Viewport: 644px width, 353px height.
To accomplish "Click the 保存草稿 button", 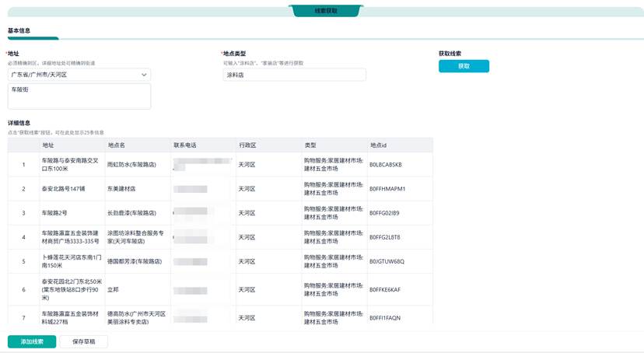I will pyautogui.click(x=84, y=341).
